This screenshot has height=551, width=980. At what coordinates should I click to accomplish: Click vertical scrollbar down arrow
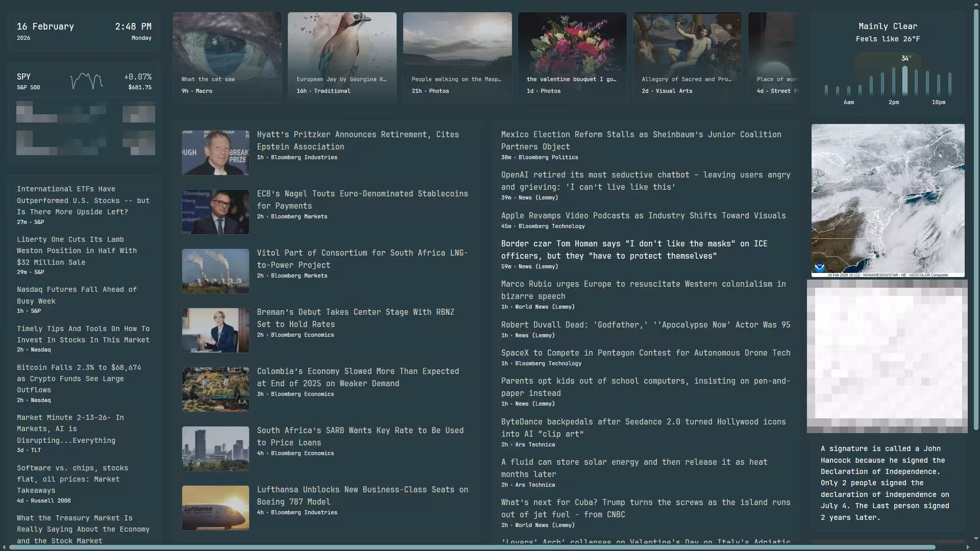pos(976,538)
